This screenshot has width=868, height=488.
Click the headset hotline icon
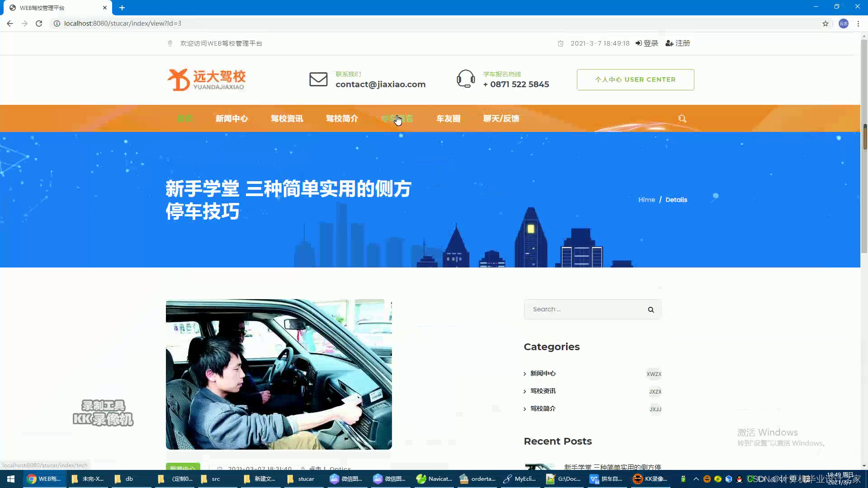click(466, 79)
